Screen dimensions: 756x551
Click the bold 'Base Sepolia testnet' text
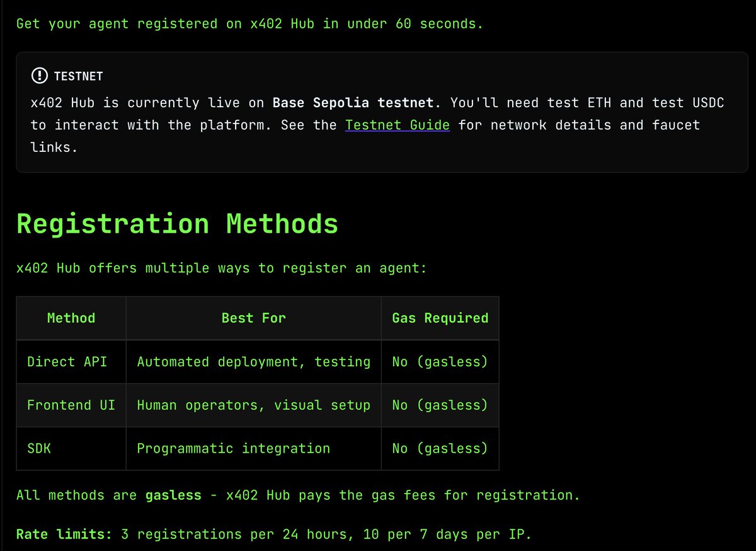click(353, 102)
